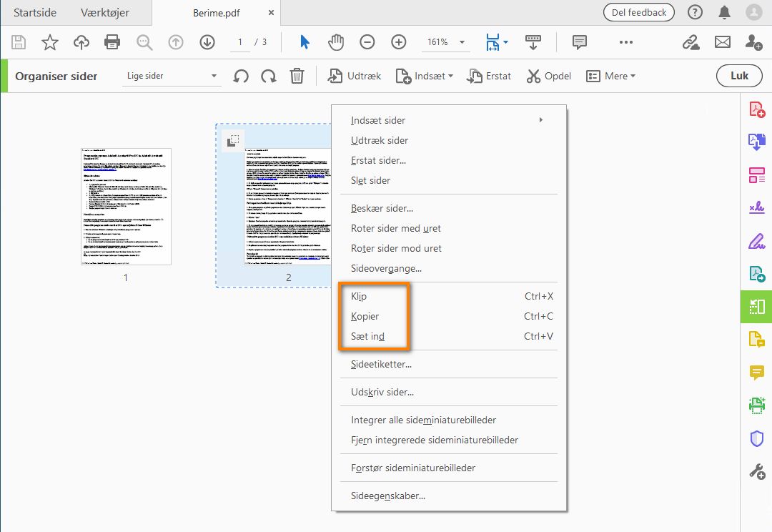This screenshot has width=772, height=532.
Task: Open more tools ellipsis
Action: [625, 42]
